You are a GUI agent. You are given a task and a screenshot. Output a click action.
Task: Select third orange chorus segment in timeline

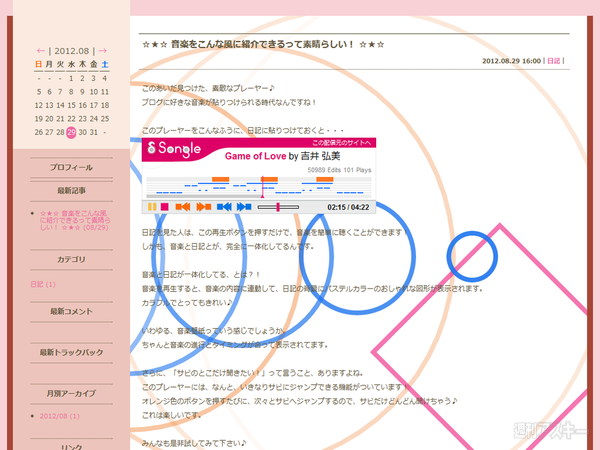[325, 179]
